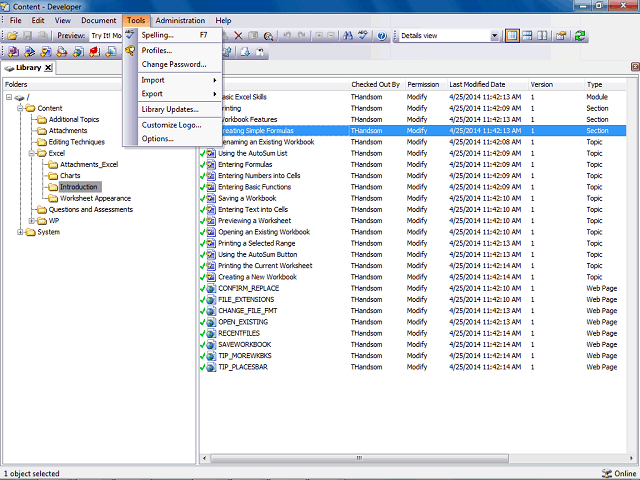Open the Details view dropdown
The height and width of the screenshot is (480, 640).
494,36
